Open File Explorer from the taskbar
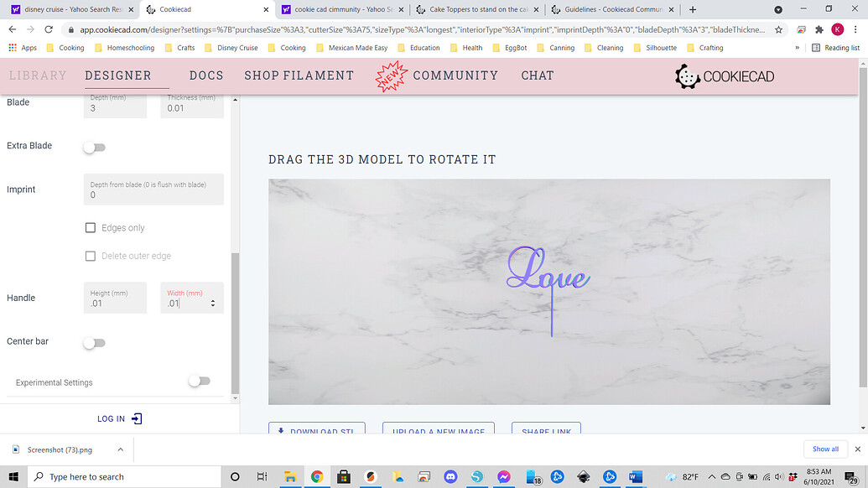The image size is (868, 488). pyautogui.click(x=289, y=476)
